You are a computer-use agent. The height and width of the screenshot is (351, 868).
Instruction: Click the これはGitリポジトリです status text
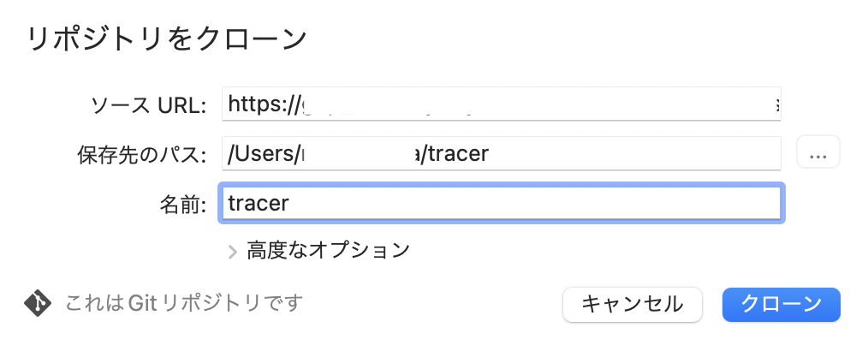pyautogui.click(x=184, y=303)
